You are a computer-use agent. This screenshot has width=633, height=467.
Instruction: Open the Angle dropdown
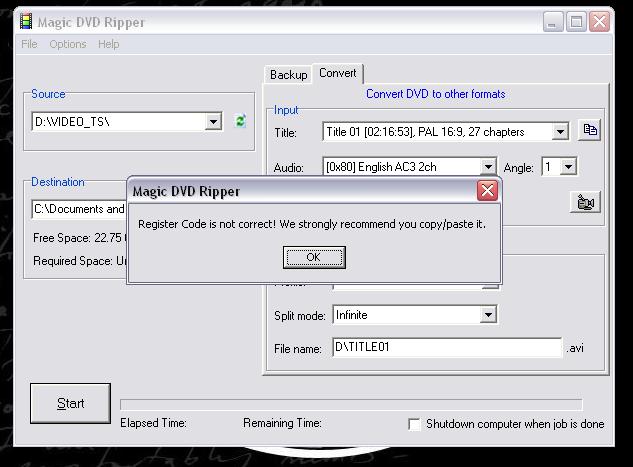[568, 166]
